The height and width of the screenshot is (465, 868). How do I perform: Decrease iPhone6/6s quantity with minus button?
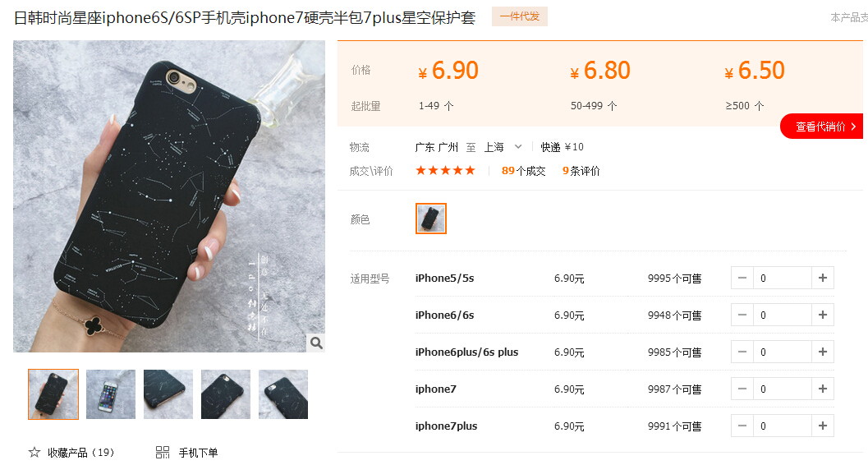tap(742, 315)
